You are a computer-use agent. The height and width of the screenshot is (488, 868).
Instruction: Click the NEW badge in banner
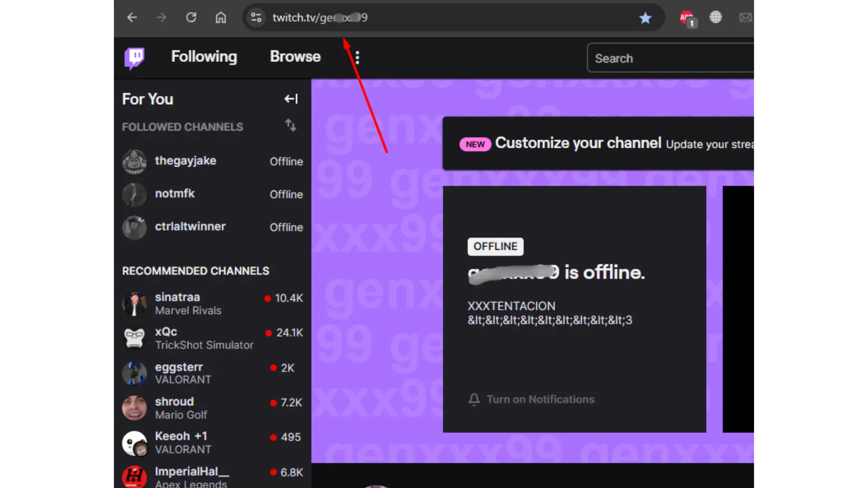tap(475, 145)
